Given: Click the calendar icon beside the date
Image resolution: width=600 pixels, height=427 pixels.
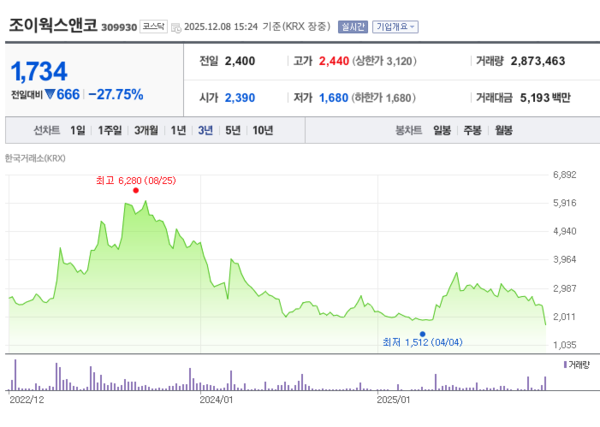Looking at the screenshot, I should [x=176, y=28].
